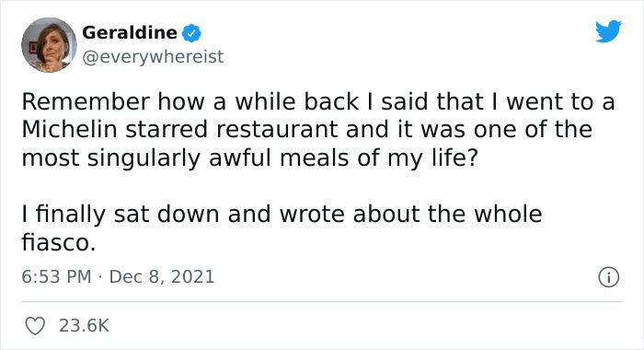Screen dimensions: 644x350
Task: Click the Twitter bird logo
Action: [x=608, y=30]
